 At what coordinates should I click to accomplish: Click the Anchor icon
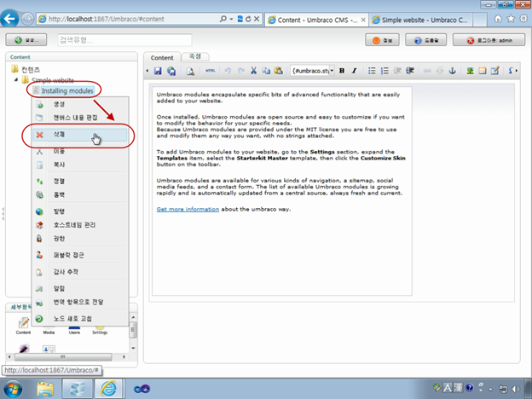(x=452, y=71)
